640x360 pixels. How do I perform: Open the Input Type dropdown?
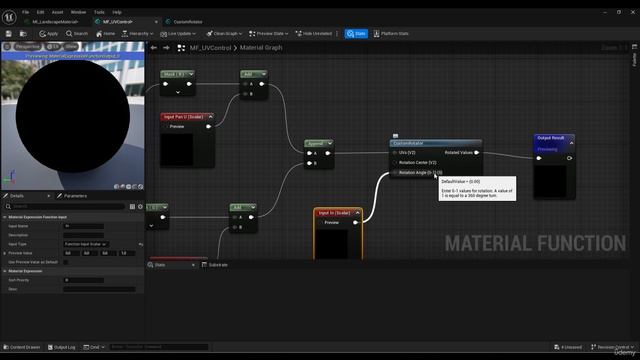coord(86,244)
